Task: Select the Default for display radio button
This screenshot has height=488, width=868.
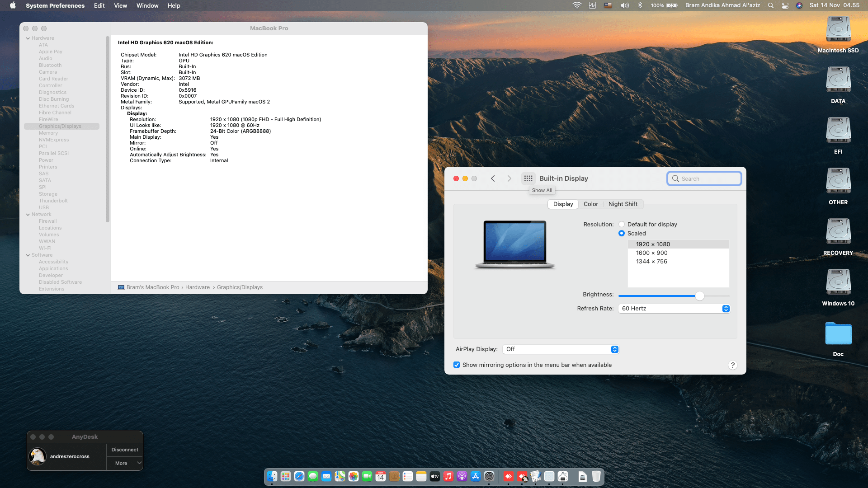Action: tap(622, 224)
